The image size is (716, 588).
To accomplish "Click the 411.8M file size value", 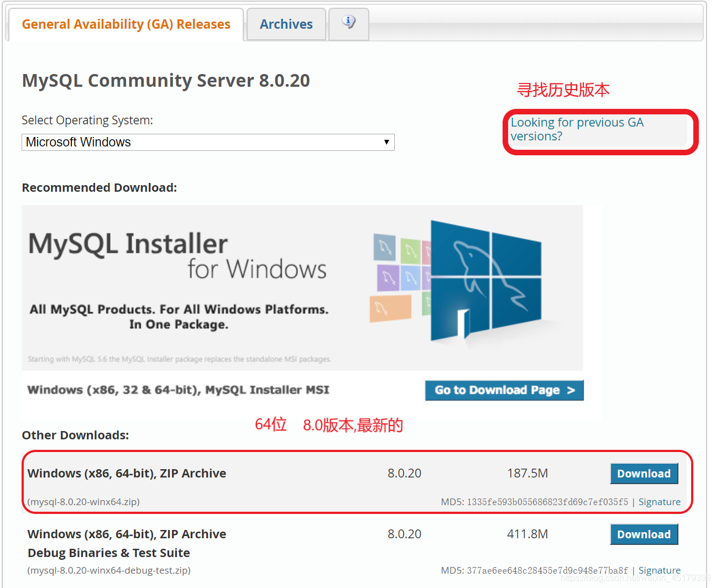I will coord(527,534).
